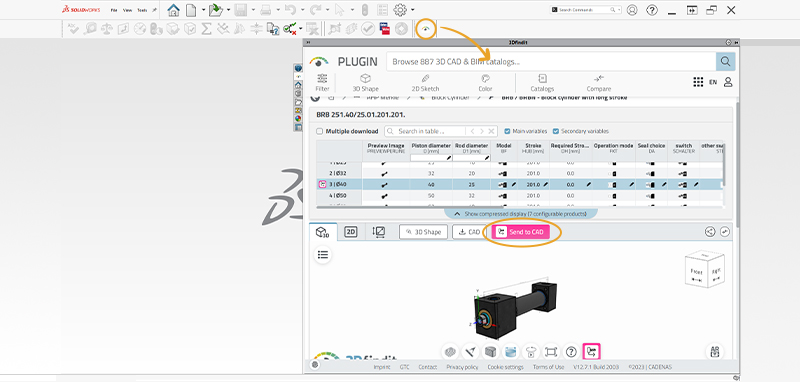Open the 3D Shape search tool
The image size is (800, 382).
(365, 83)
